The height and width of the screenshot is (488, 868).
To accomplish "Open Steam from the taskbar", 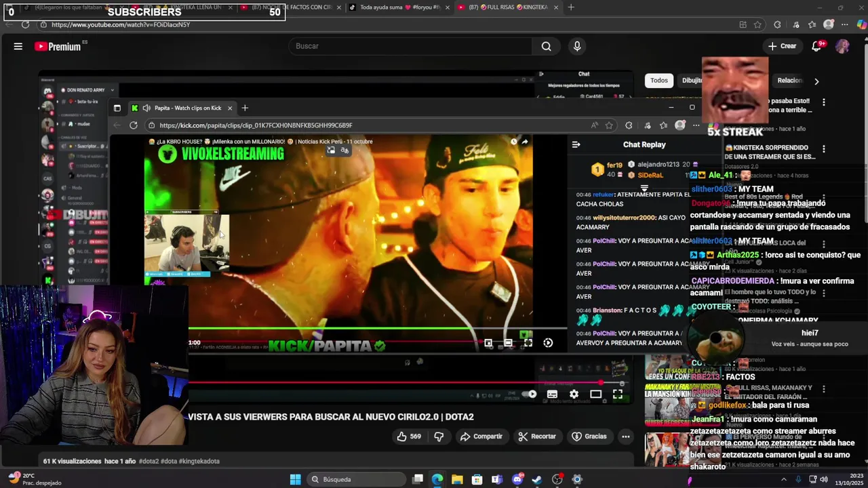I will coord(537,479).
